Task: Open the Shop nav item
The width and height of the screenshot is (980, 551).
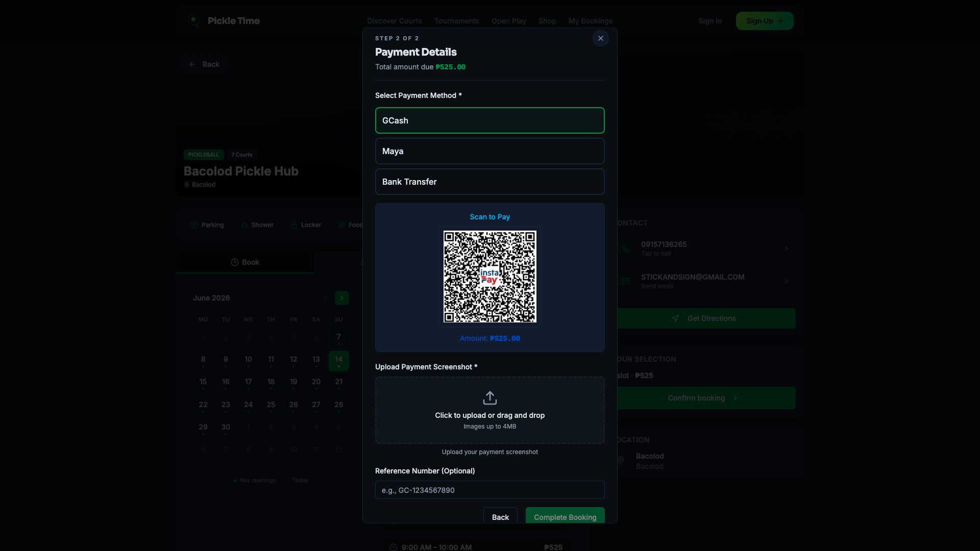Action: coord(547,21)
